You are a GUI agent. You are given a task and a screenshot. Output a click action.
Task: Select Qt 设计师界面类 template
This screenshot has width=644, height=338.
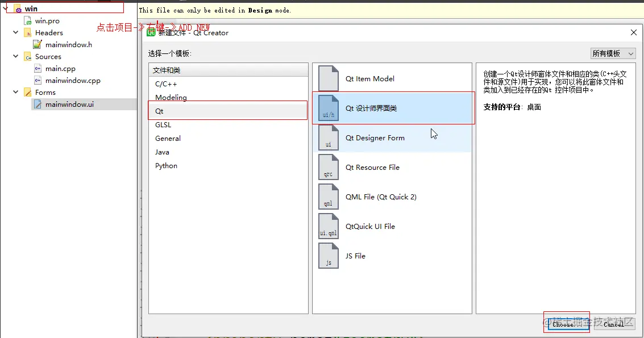[x=392, y=108]
